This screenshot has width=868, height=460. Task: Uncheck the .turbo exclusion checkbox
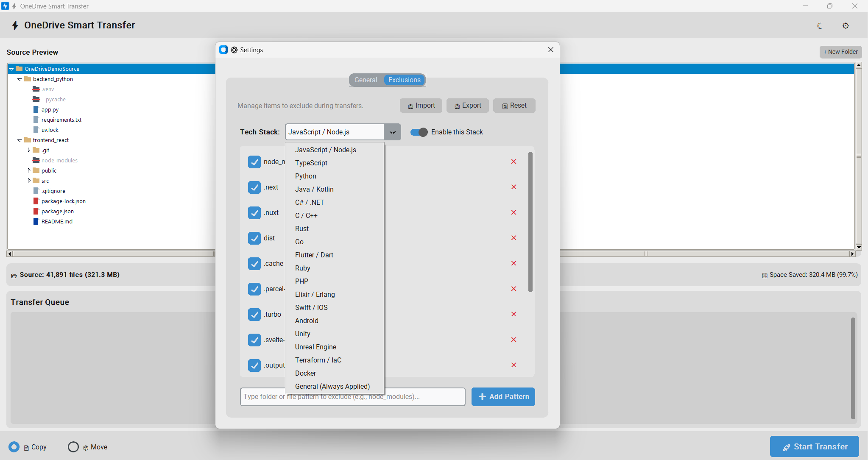(254, 314)
